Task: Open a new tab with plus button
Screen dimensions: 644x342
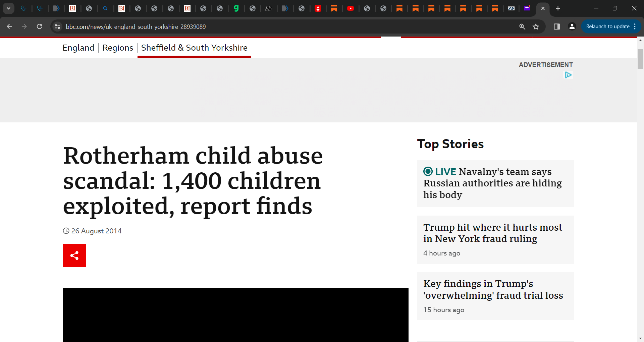Action: 558,8
